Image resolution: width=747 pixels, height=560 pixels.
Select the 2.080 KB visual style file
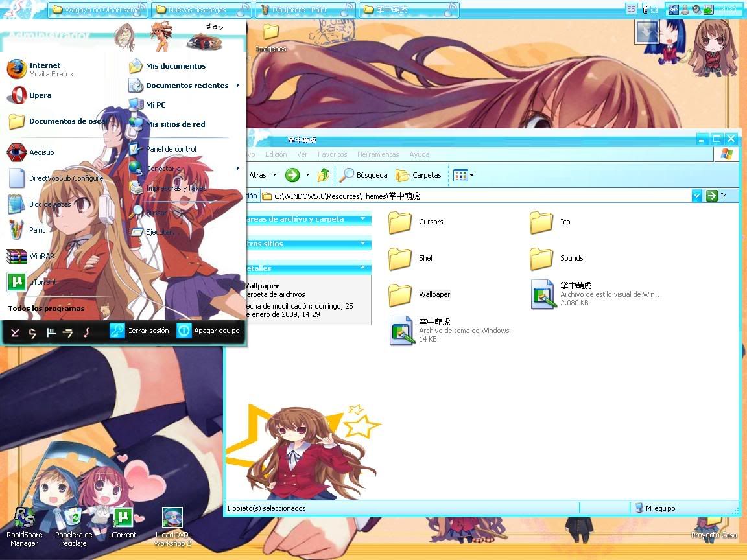(x=596, y=294)
